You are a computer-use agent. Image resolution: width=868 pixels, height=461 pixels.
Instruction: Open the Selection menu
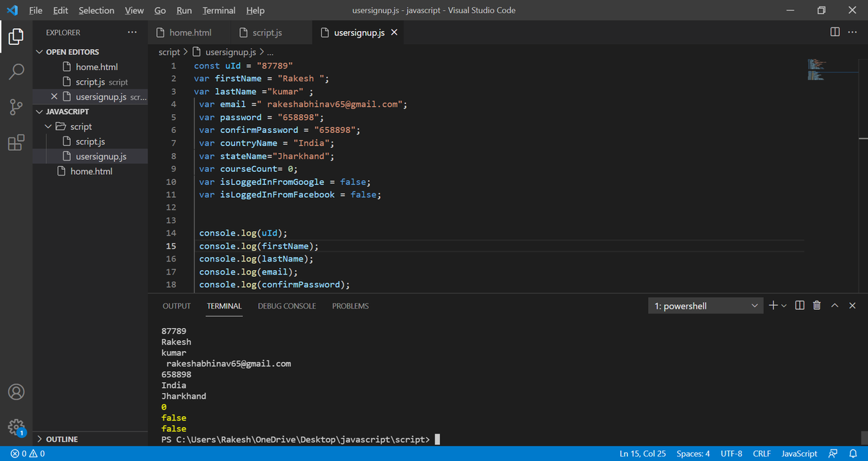pos(97,10)
